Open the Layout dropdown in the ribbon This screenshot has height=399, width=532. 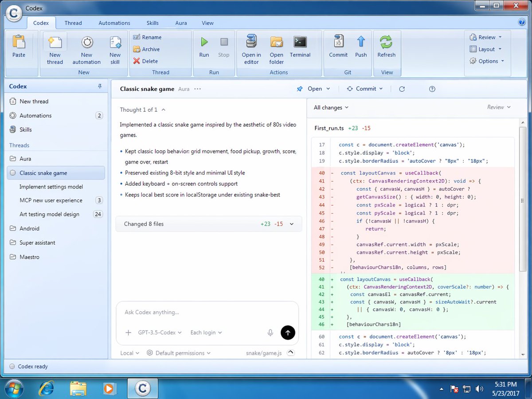click(486, 49)
